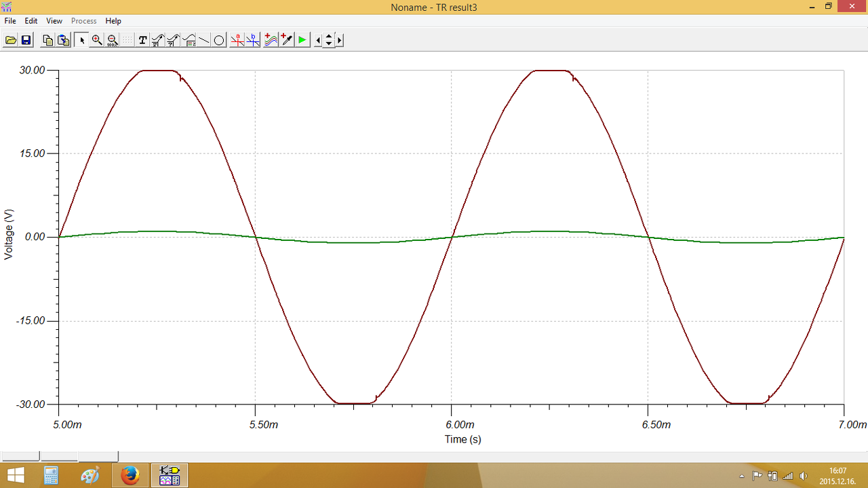868x488 pixels.
Task: Click the eyedropper pick-curve icon
Action: 286,40
